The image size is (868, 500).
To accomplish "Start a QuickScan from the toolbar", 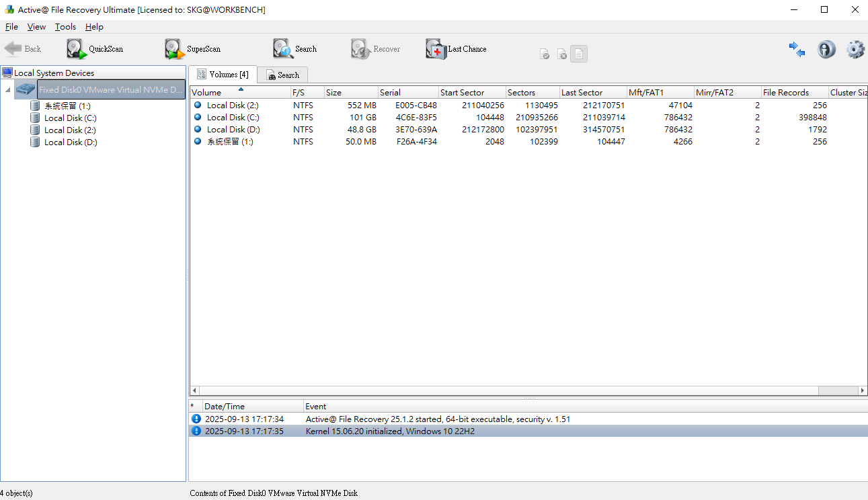I will [95, 49].
